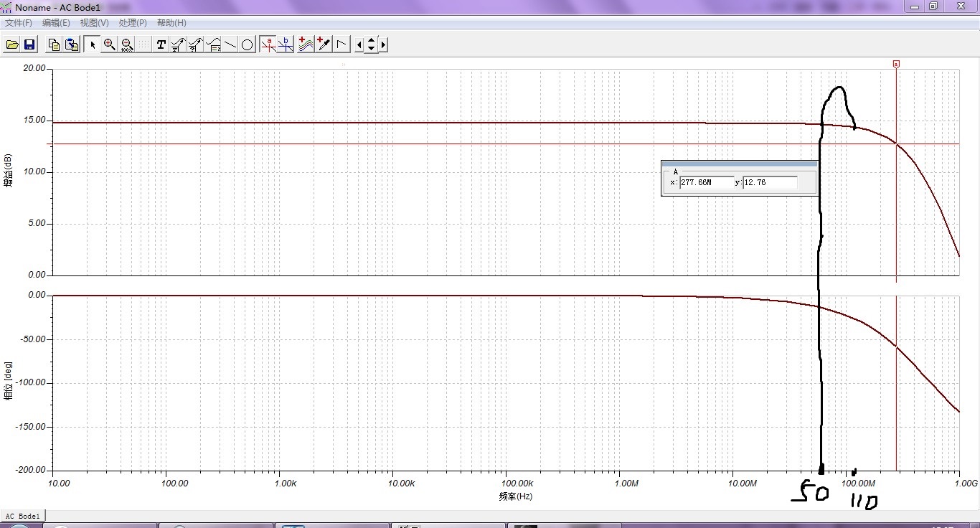Click the cursor A y-value field

[771, 182]
